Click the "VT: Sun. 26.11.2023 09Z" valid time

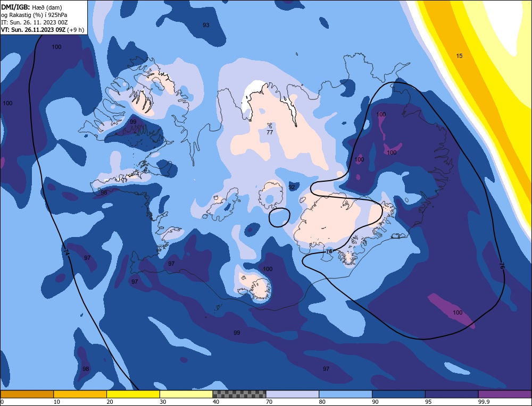coord(33,30)
